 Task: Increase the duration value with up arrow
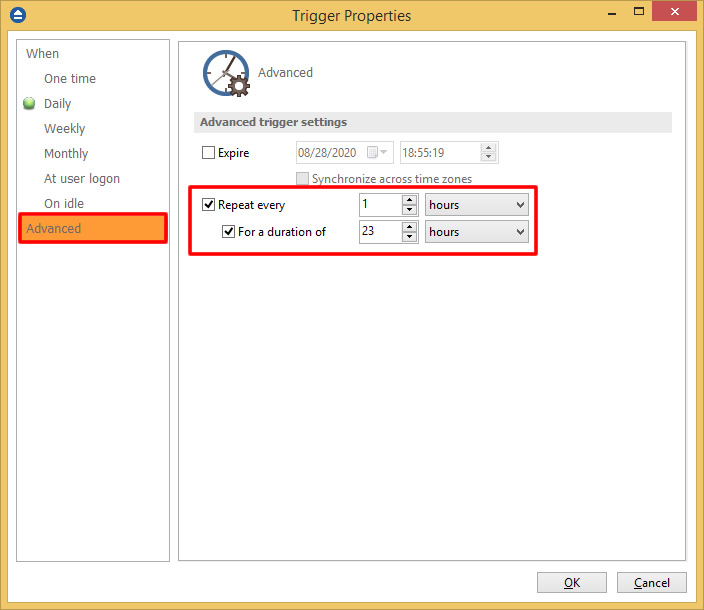point(409,226)
